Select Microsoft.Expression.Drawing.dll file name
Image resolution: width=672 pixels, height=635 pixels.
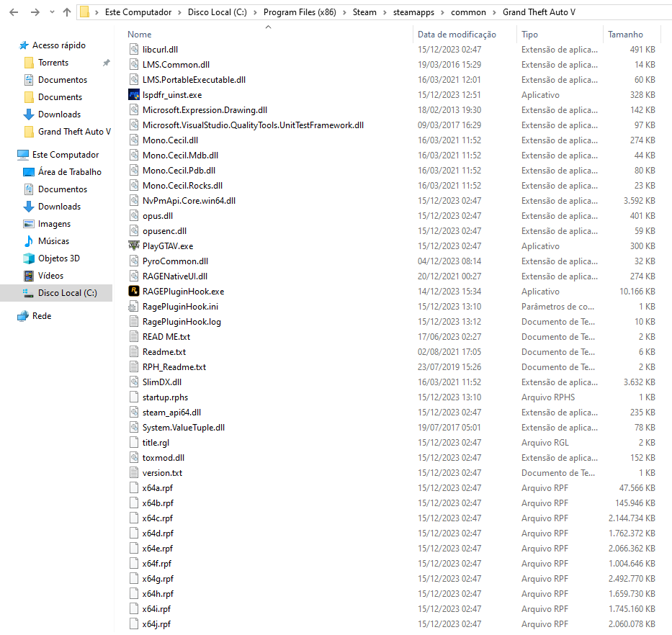(x=205, y=110)
